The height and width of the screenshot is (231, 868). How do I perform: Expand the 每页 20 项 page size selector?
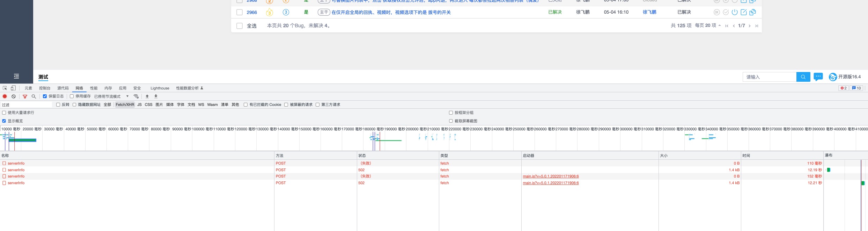[708, 26]
